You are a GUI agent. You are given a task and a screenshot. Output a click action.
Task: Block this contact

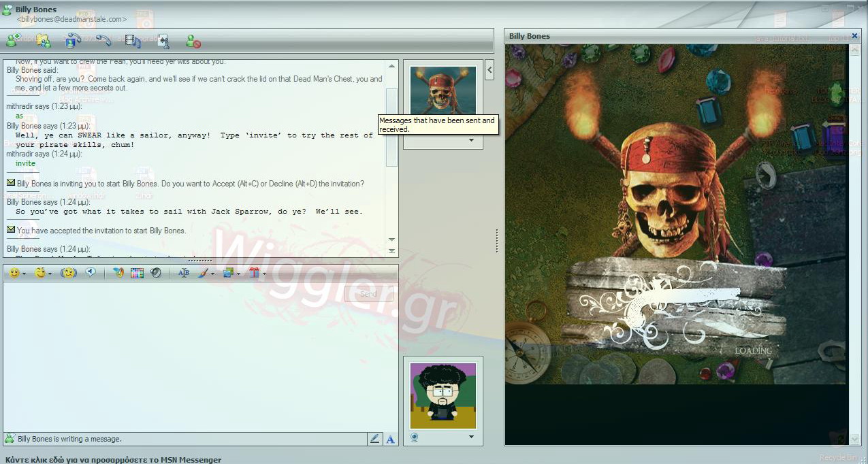193,41
